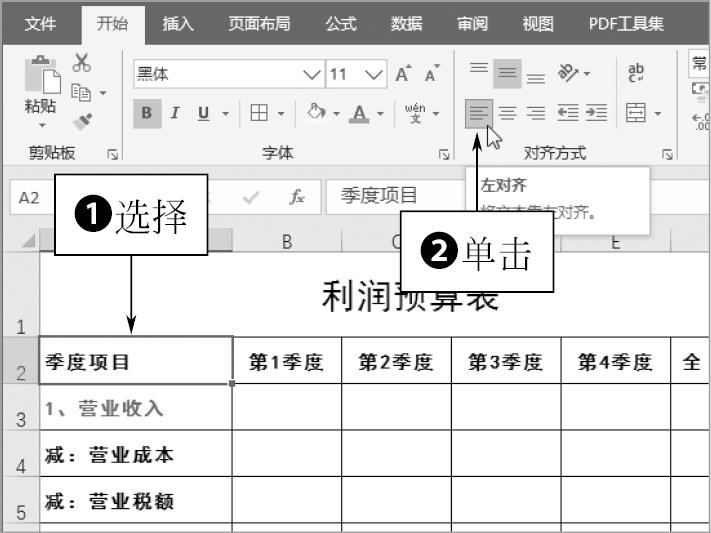Open the borders dropdown arrow
This screenshot has height=533, width=711.
click(281, 113)
